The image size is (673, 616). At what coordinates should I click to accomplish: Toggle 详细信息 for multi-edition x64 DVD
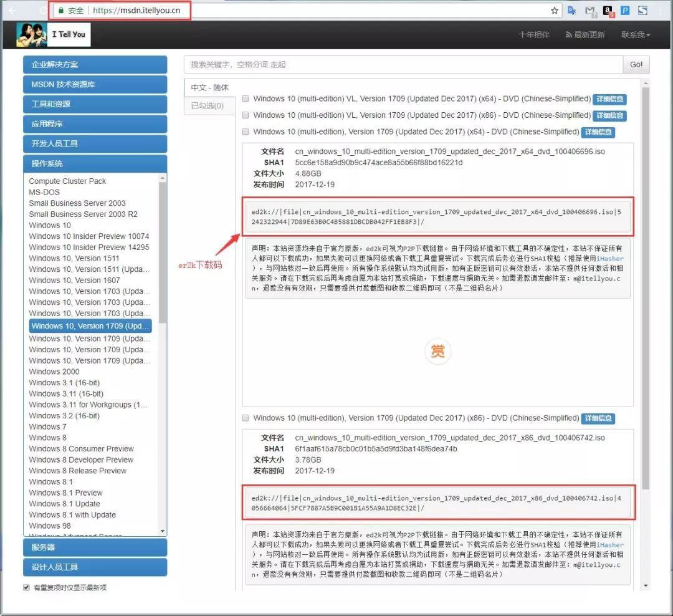coord(598,132)
